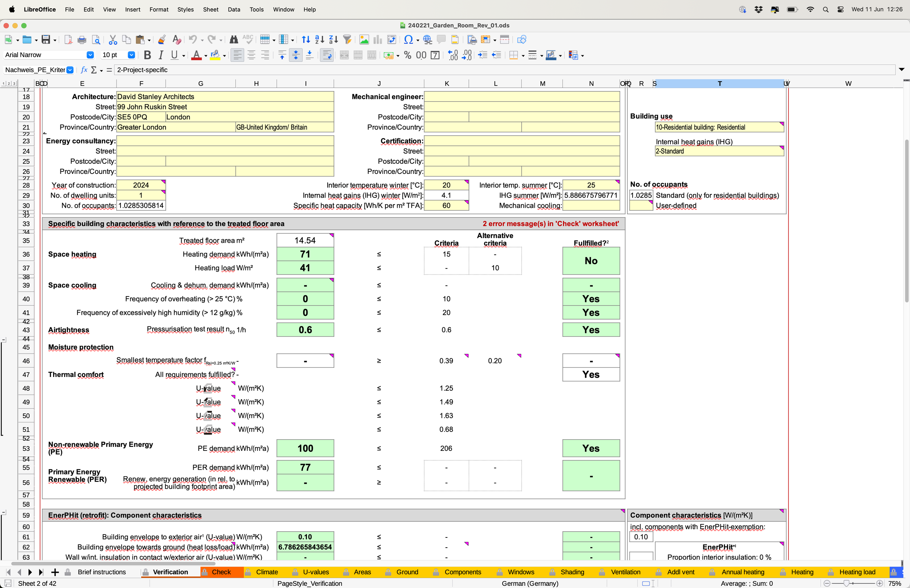
Task: Click the Clone Formatting paintbrush icon
Action: click(162, 40)
